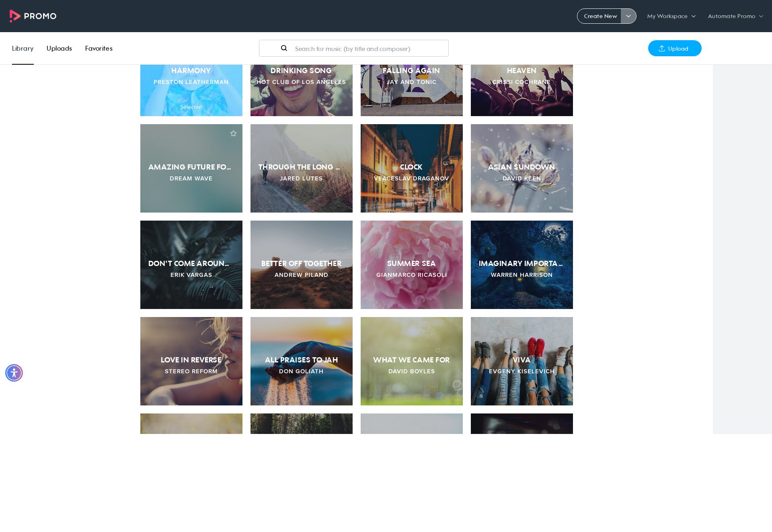Switch to the Library tab
The image size is (772, 532).
point(23,48)
